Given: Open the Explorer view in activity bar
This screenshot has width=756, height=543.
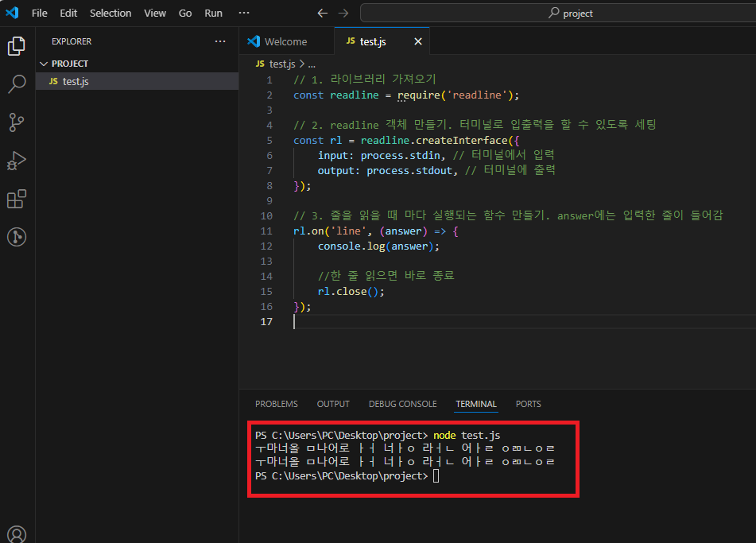Looking at the screenshot, I should 17,46.
